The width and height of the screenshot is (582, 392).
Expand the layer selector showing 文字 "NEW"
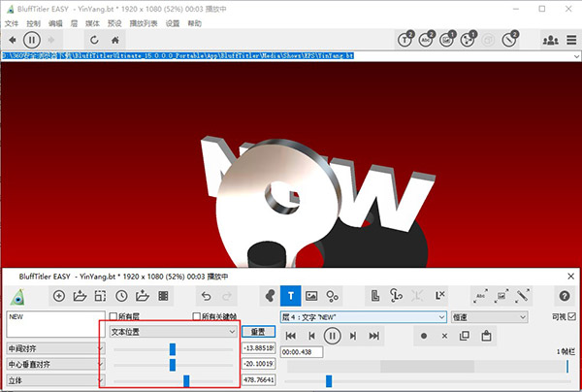coord(361,316)
